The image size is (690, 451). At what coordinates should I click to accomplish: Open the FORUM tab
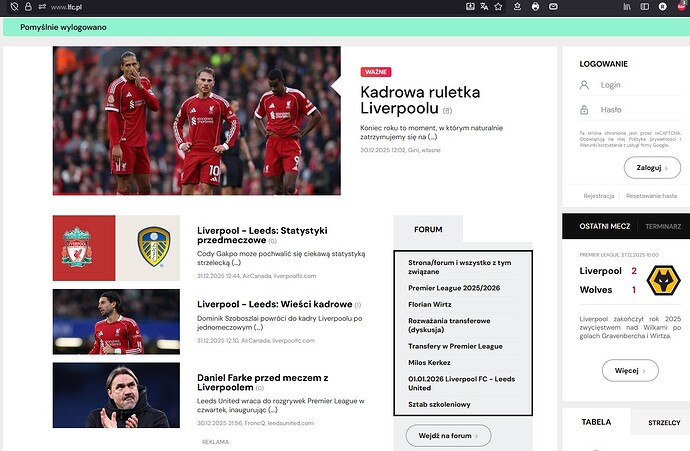pos(428,229)
